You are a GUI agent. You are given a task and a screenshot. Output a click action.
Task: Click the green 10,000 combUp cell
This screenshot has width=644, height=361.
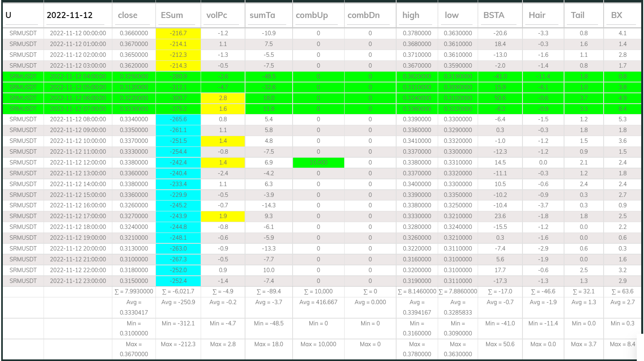[x=318, y=162]
